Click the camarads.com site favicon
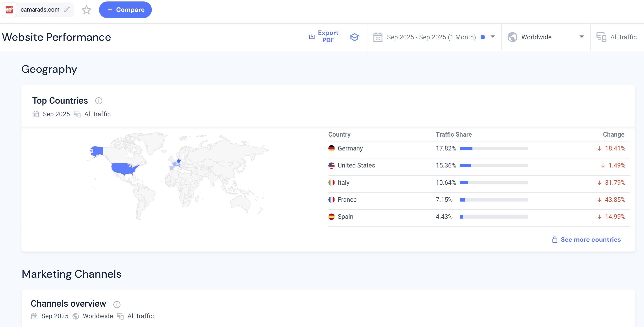This screenshot has width=644, height=327. [x=9, y=10]
